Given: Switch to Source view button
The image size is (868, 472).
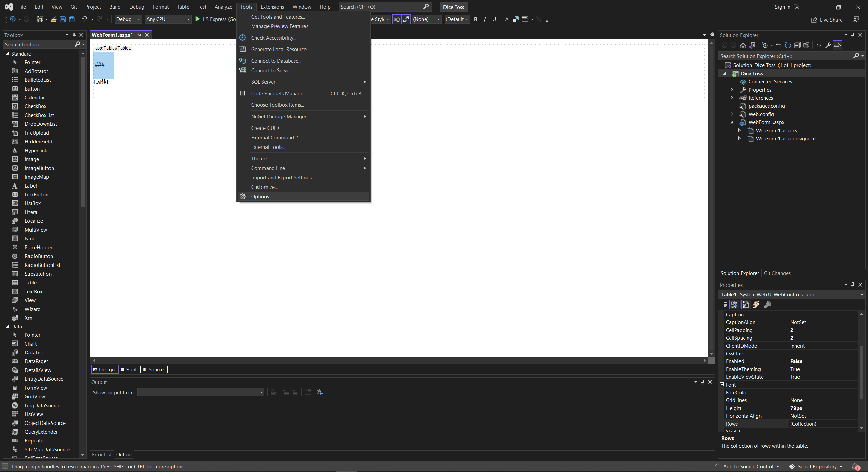Looking at the screenshot, I should [153, 370].
